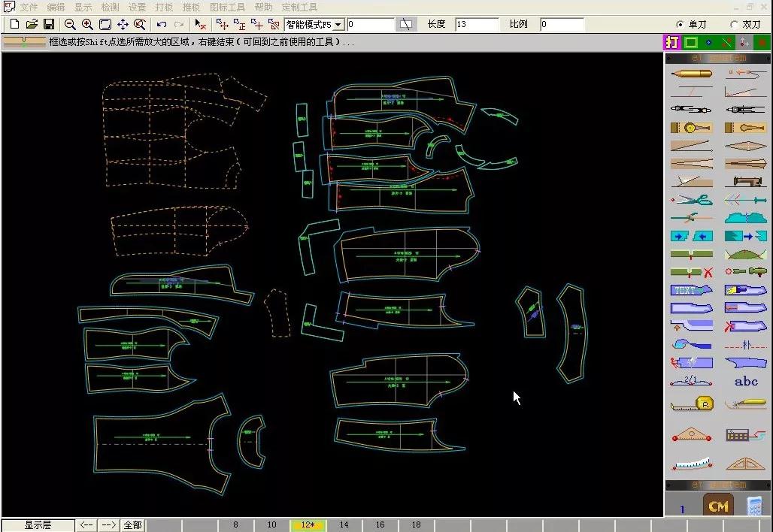Toggle the red line display button
Screen dimensions: 773x532
click(x=726, y=42)
